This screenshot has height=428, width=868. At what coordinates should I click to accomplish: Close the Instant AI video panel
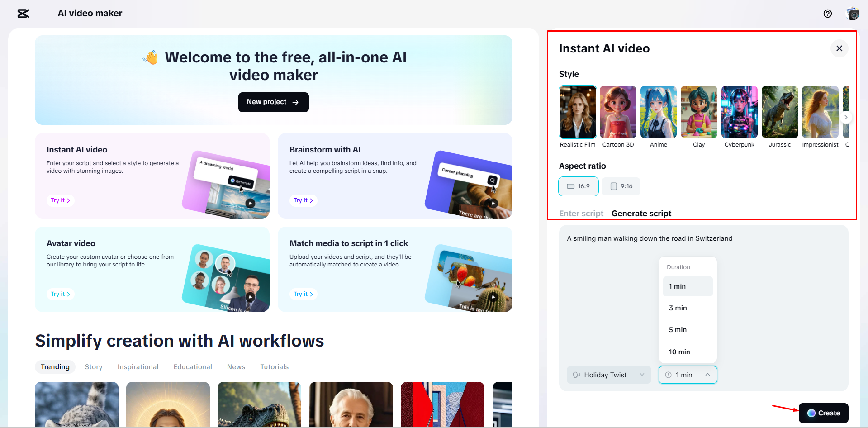(x=839, y=48)
